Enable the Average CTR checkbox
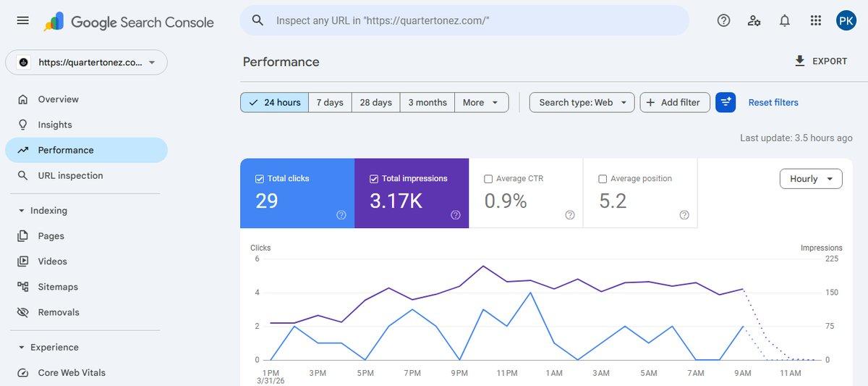868x386 pixels. click(x=488, y=179)
